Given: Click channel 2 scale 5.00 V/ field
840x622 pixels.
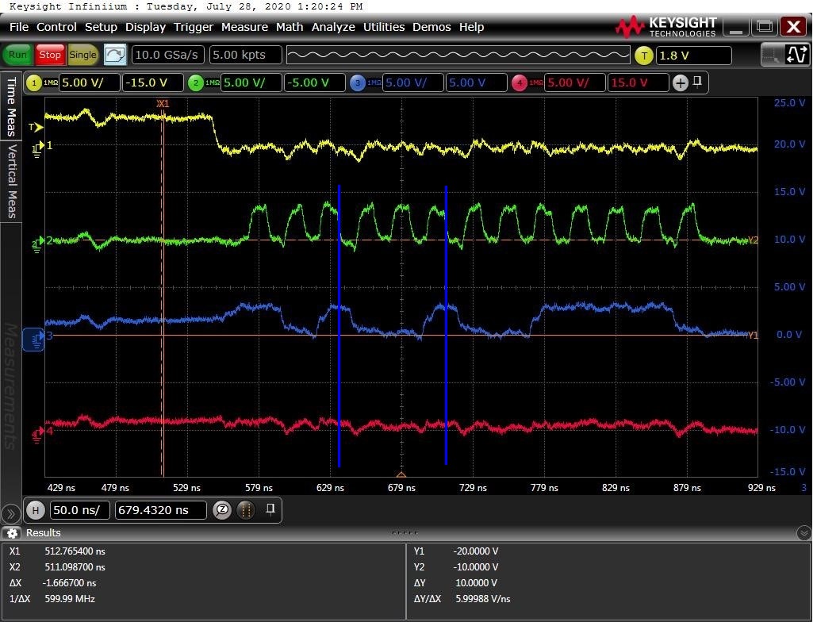Looking at the screenshot, I should coord(251,83).
